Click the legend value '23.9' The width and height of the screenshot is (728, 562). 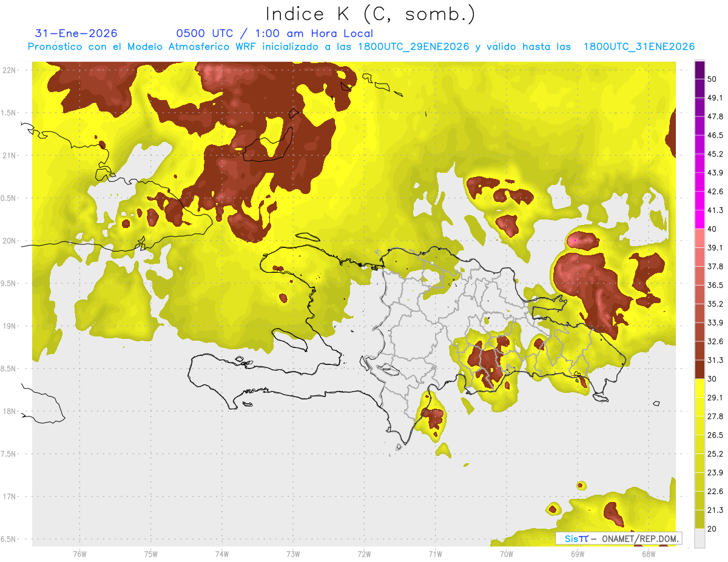pyautogui.click(x=716, y=473)
